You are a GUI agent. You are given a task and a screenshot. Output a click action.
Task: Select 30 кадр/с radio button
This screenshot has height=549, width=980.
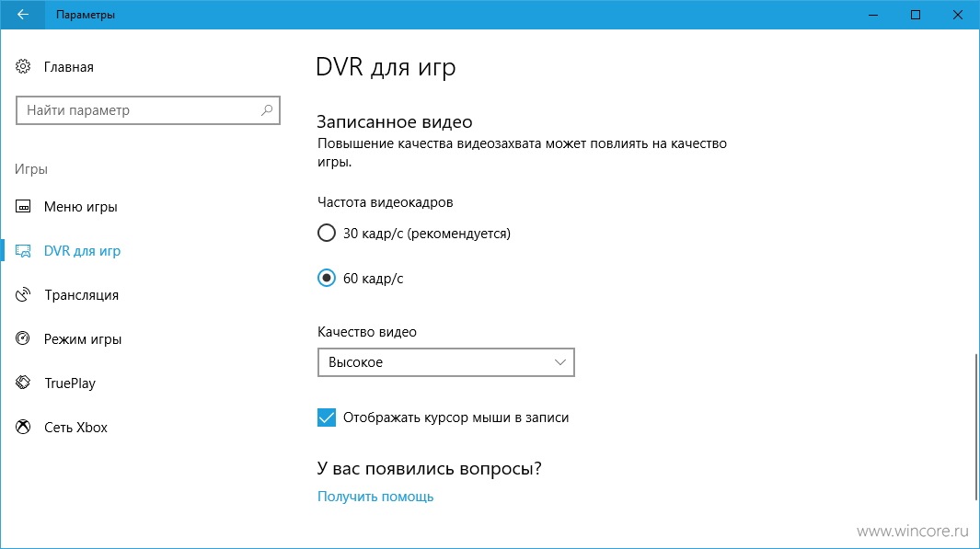(327, 233)
